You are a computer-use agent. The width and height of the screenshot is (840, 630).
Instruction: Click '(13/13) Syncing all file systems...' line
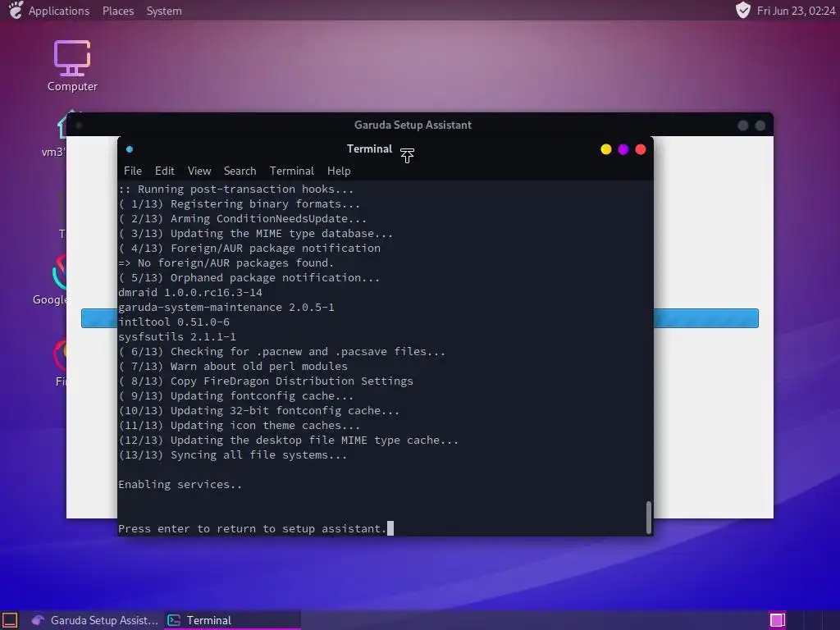232,454
